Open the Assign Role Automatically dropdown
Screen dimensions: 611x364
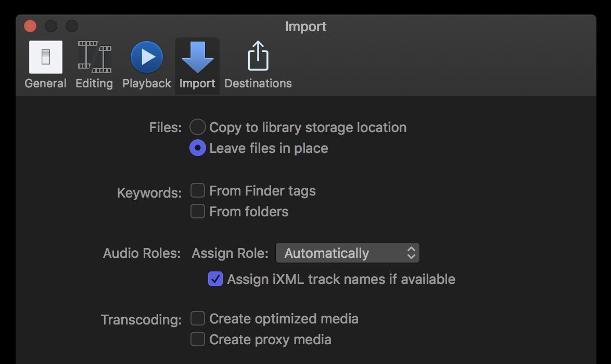pos(348,253)
